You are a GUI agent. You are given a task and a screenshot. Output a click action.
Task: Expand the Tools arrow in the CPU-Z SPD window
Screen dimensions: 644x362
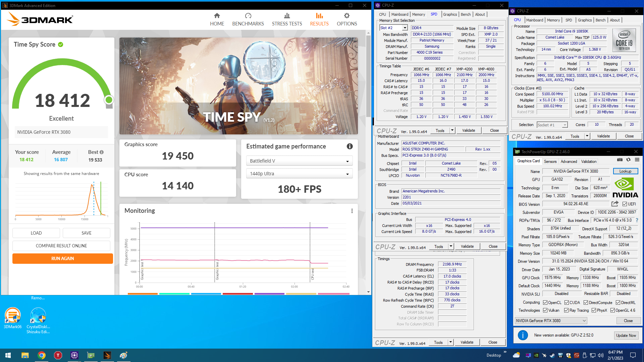(x=452, y=130)
